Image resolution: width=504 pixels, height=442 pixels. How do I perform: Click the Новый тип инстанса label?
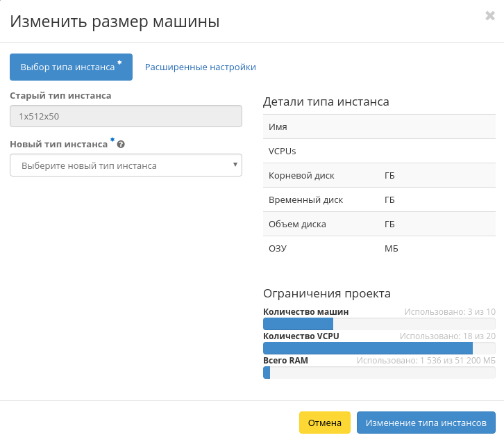click(x=59, y=144)
